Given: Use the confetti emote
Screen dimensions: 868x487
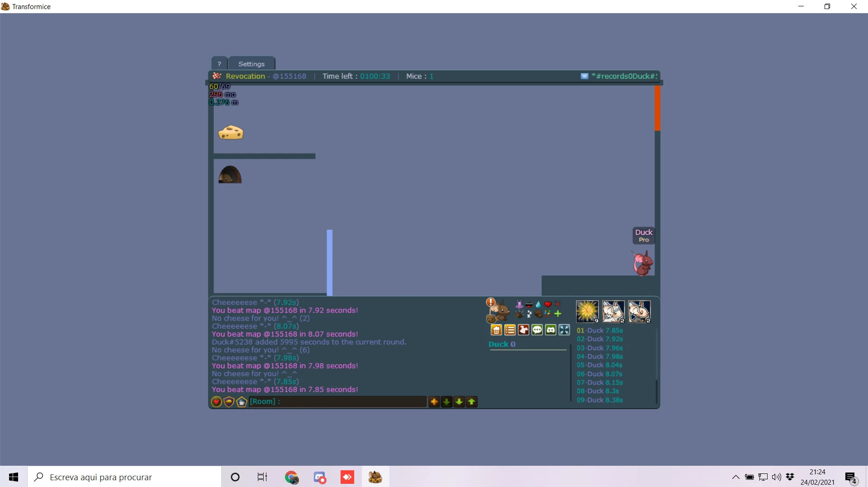Looking at the screenshot, I should coord(548,314).
